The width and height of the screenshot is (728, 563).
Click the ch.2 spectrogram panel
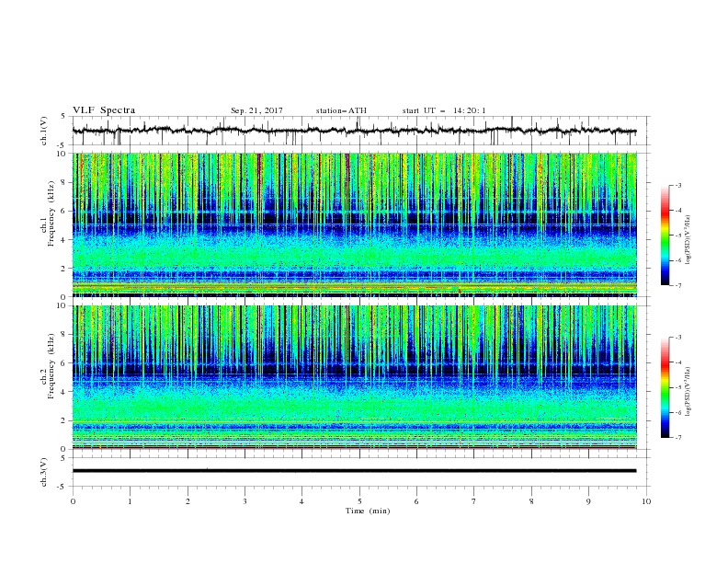[355, 377]
